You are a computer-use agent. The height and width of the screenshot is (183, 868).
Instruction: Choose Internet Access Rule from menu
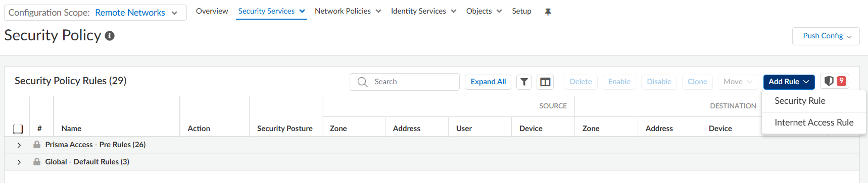click(814, 123)
